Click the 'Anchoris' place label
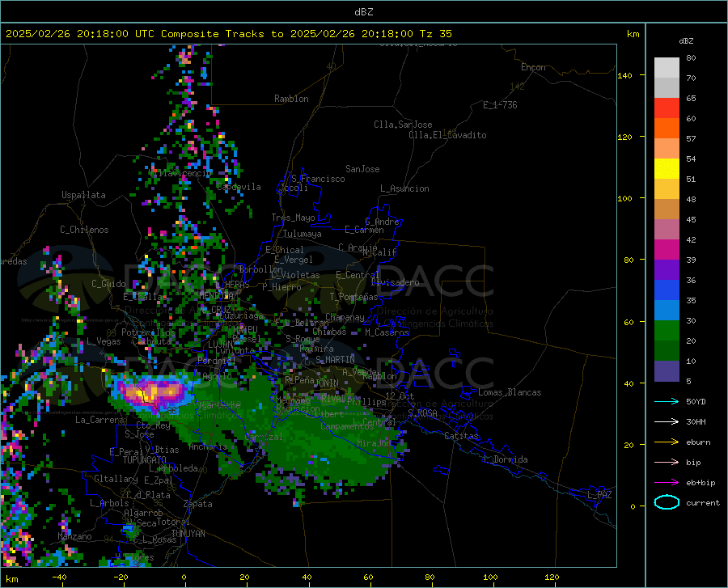This screenshot has height=588, width=728. pos(208,446)
